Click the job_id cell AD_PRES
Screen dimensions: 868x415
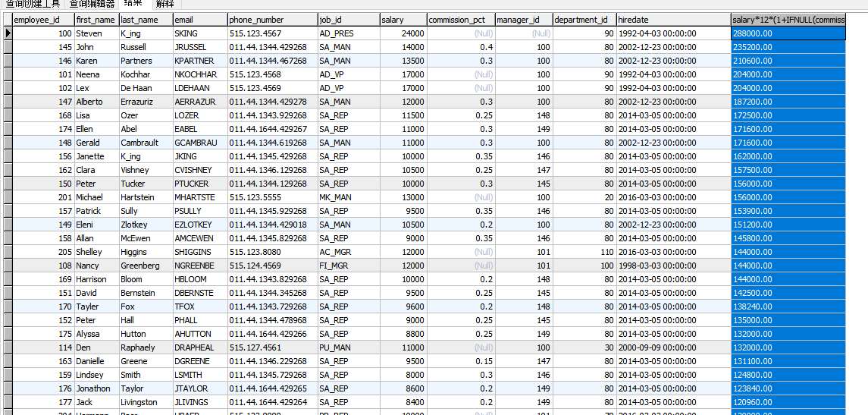point(348,33)
